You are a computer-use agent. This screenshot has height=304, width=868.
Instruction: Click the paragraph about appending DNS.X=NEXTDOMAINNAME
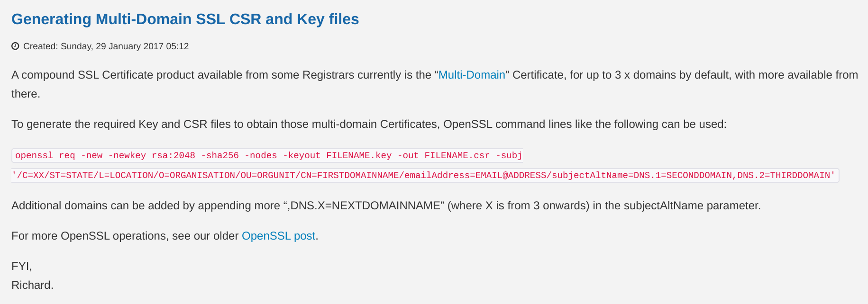pyautogui.click(x=386, y=206)
